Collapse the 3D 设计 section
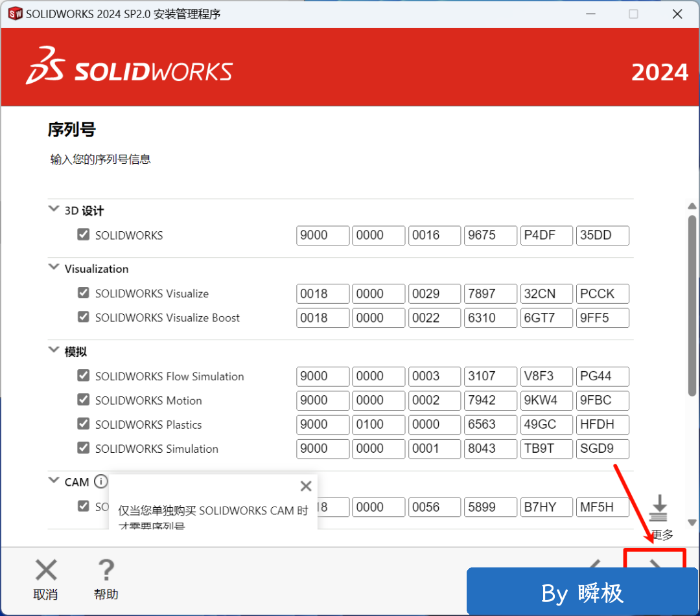Image resolution: width=700 pixels, height=616 pixels. point(54,210)
